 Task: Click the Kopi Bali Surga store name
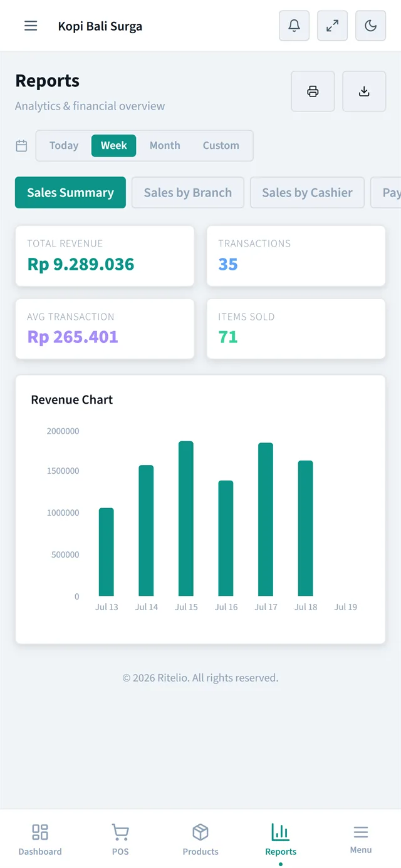click(x=100, y=26)
